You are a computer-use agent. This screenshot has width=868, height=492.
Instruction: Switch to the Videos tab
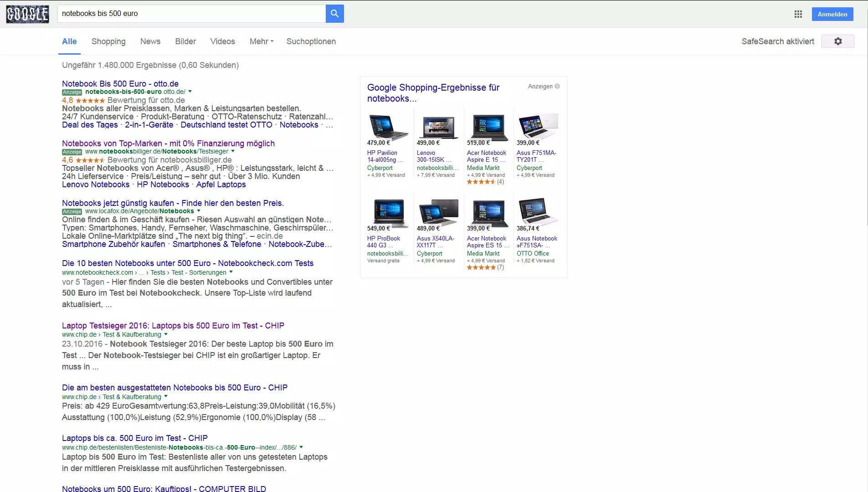[x=222, y=41]
